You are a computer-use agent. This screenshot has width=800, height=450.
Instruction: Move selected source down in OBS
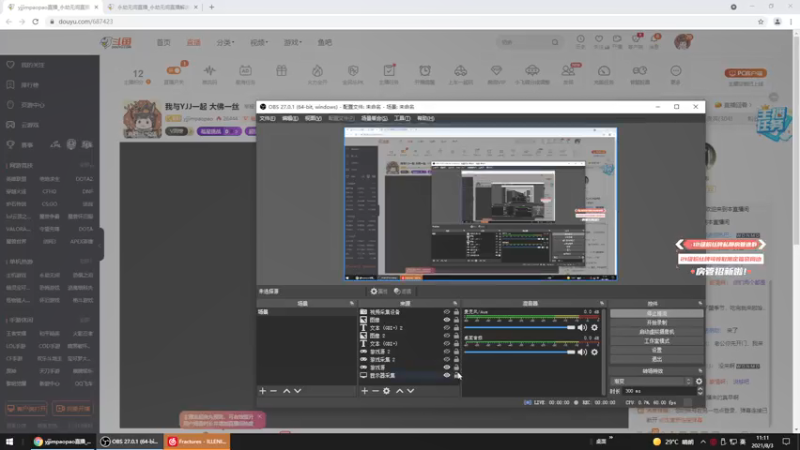click(x=411, y=391)
